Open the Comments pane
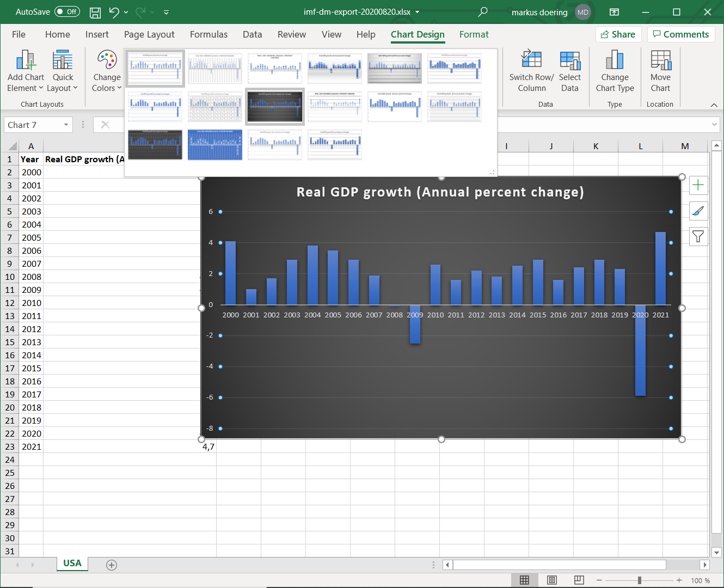The height and width of the screenshot is (588, 724). point(681,34)
